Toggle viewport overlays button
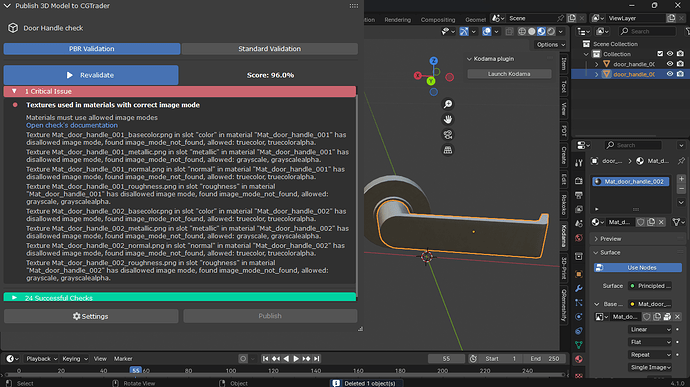 pos(486,31)
